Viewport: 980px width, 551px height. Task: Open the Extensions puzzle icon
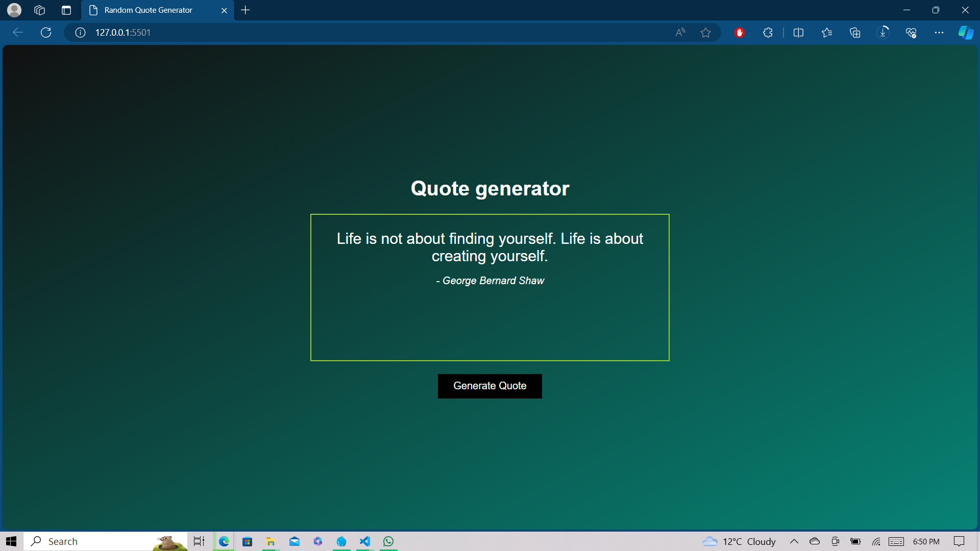768,33
